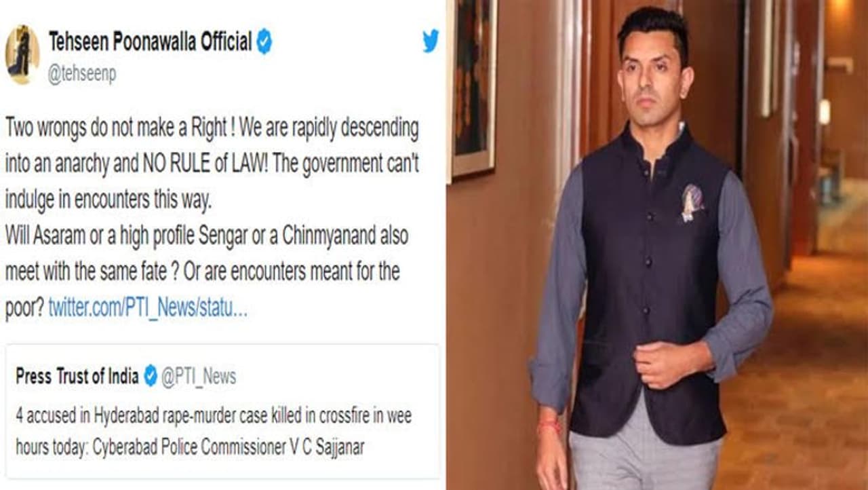Click the tweet text starting Two wrongs
The height and width of the screenshot is (490, 868).
click(212, 217)
